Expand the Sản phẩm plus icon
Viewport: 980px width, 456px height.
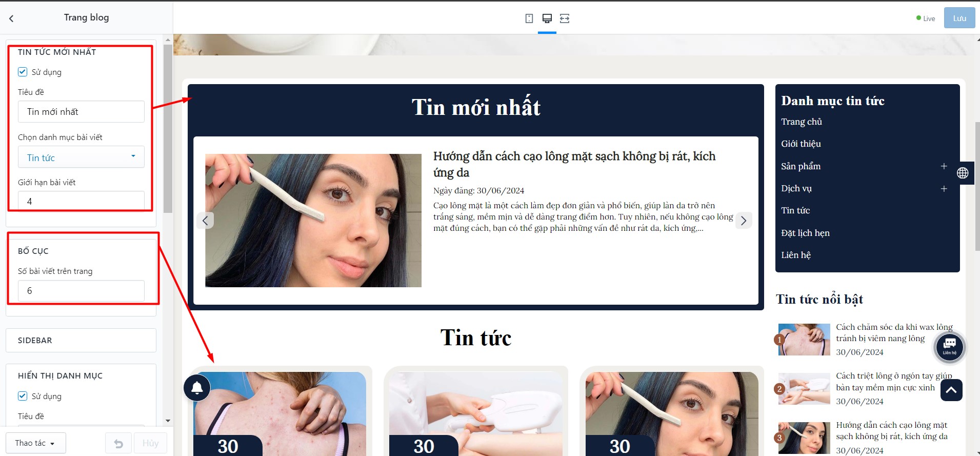(x=944, y=166)
